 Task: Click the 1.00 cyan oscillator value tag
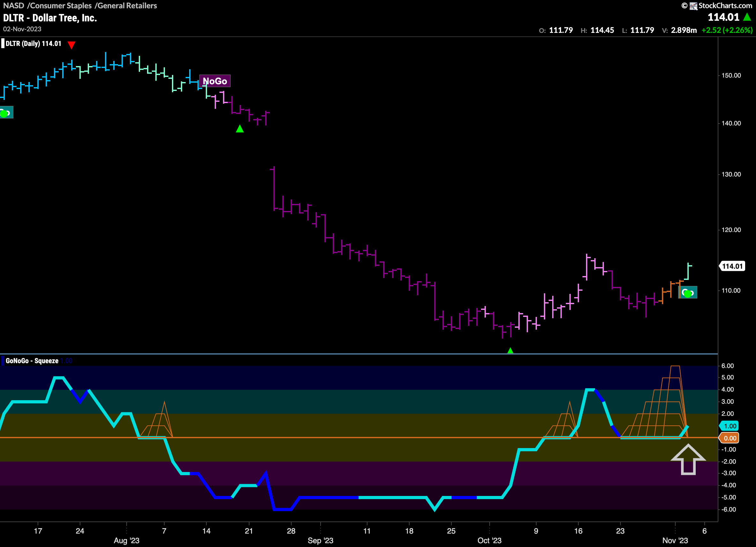[x=729, y=426]
